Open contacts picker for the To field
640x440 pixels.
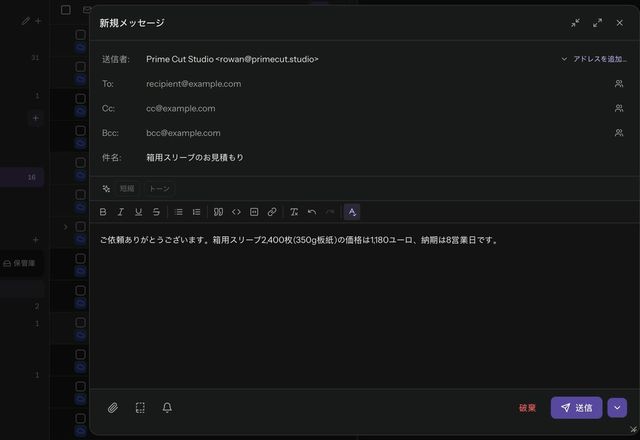(619, 84)
